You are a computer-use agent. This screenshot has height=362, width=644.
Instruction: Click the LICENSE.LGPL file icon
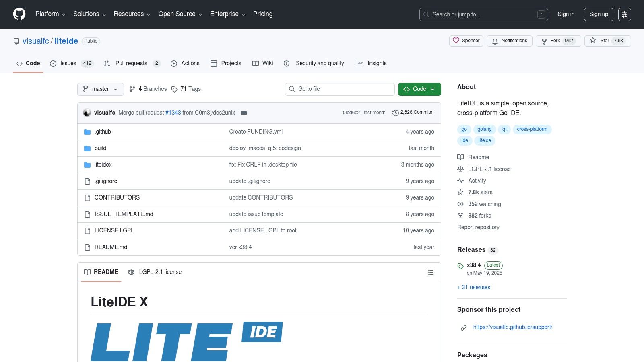tap(87, 231)
